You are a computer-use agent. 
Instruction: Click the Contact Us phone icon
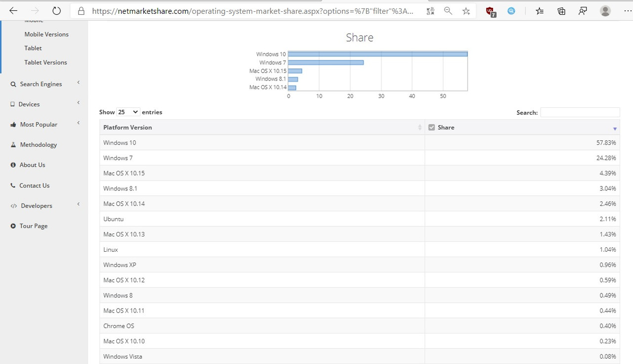pyautogui.click(x=13, y=185)
